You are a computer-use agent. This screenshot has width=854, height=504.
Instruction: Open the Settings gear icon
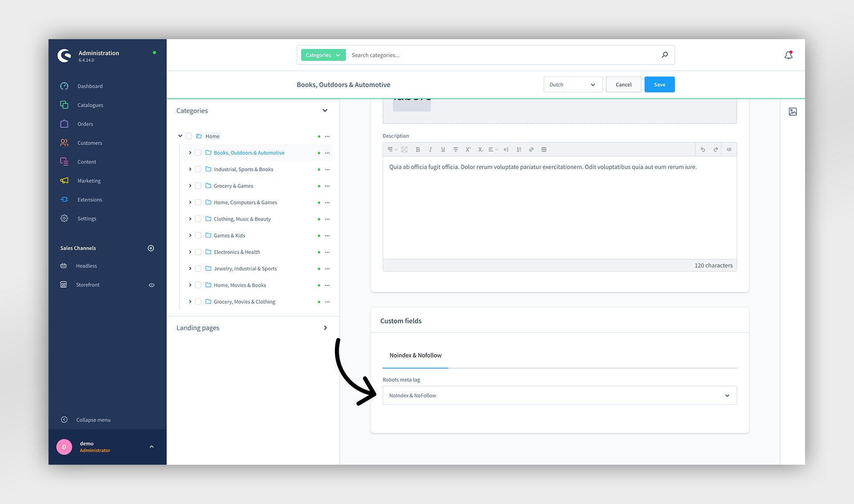[64, 218]
